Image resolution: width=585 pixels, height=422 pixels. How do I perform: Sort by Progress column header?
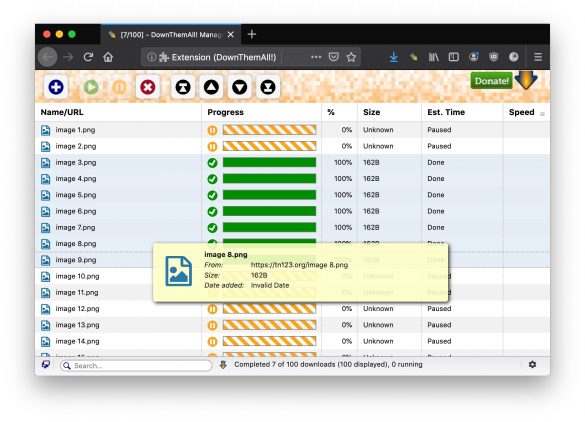coord(225,112)
